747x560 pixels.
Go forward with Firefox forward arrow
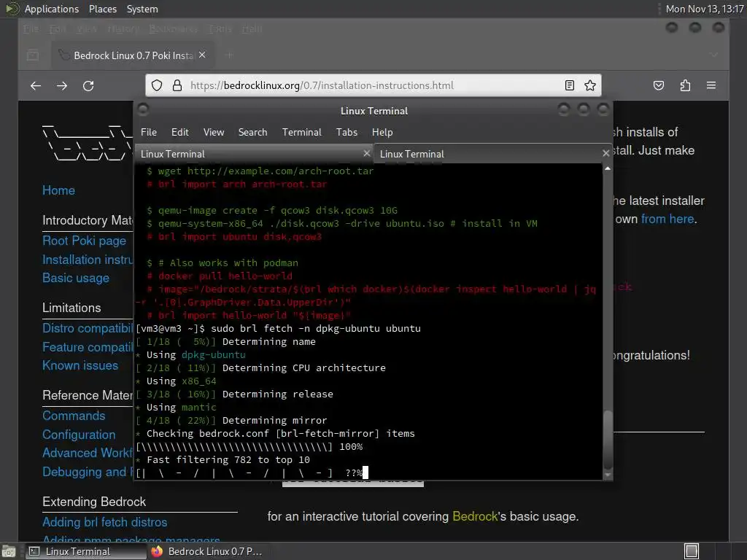tap(62, 86)
